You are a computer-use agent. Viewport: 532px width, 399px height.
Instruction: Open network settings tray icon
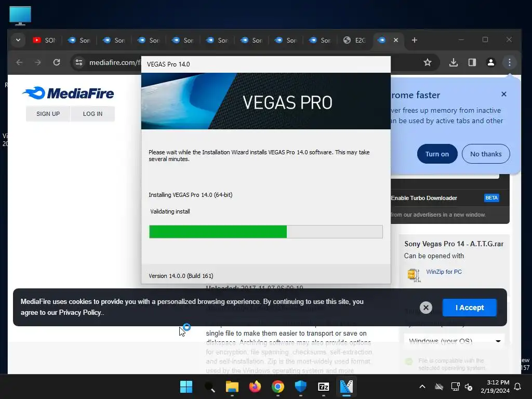click(455, 387)
